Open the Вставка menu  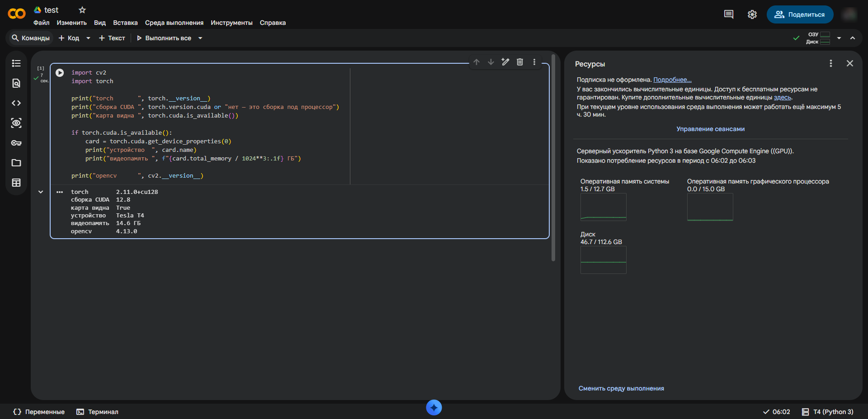[x=125, y=23]
